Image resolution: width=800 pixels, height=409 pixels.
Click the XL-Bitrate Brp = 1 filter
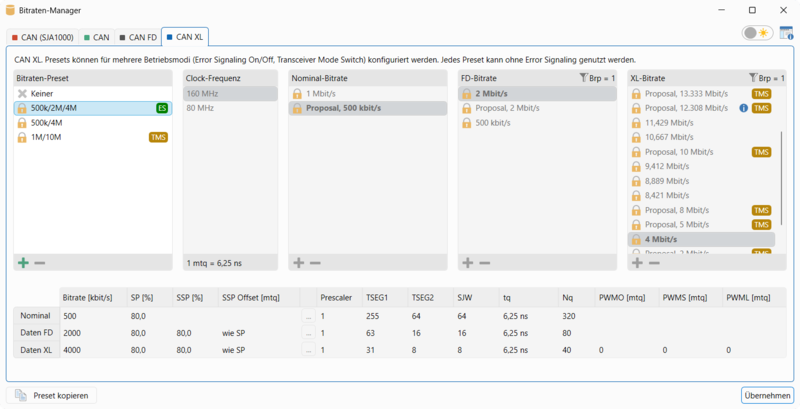[766, 78]
